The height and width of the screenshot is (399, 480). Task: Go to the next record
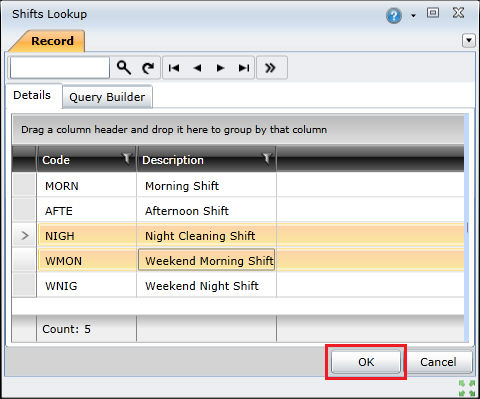pyautogui.click(x=220, y=68)
